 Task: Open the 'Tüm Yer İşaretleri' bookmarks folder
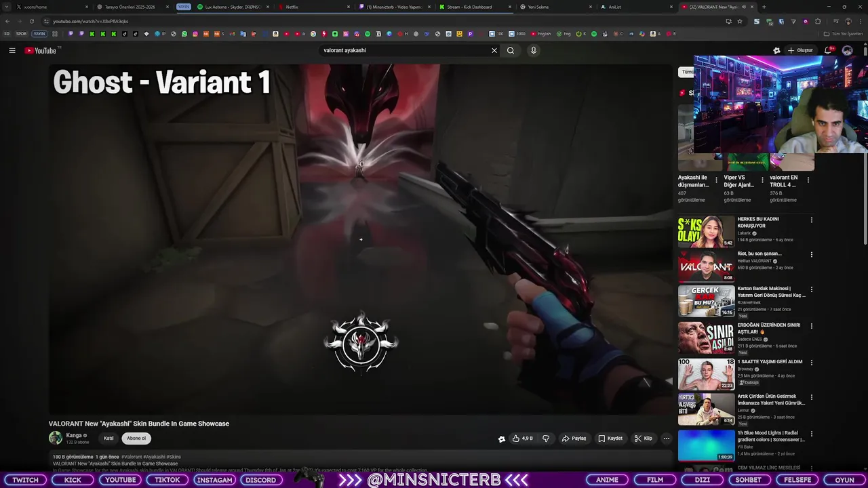point(844,34)
